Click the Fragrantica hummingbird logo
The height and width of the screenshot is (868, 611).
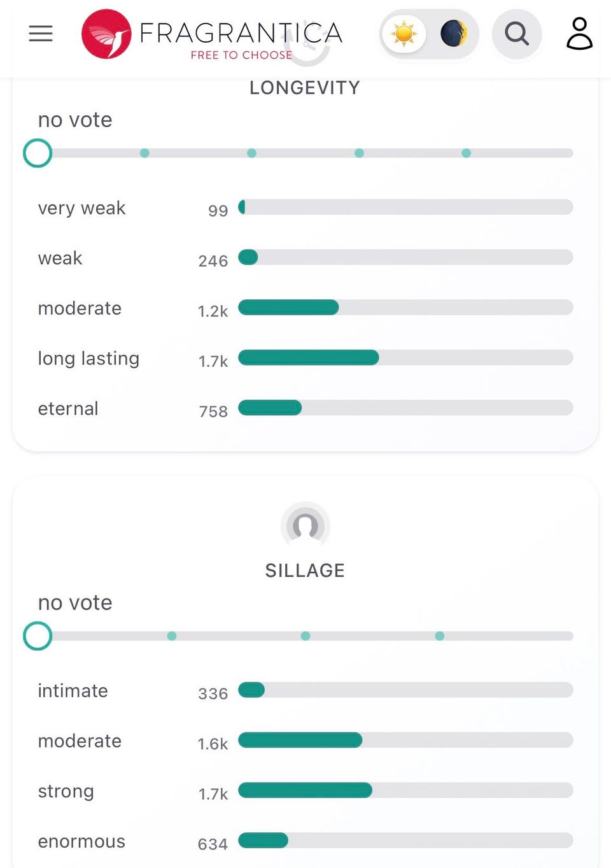point(106,34)
